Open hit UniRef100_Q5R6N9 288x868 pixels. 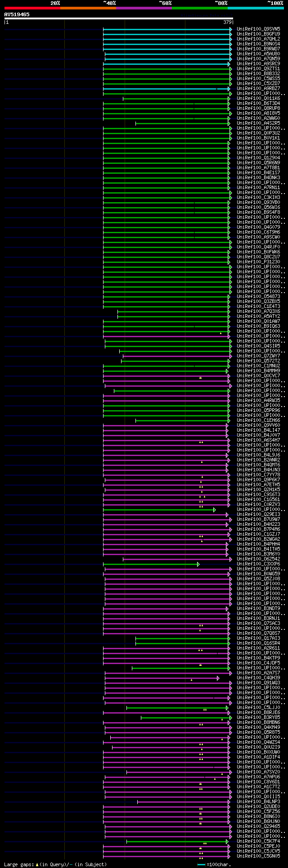[258, 163]
